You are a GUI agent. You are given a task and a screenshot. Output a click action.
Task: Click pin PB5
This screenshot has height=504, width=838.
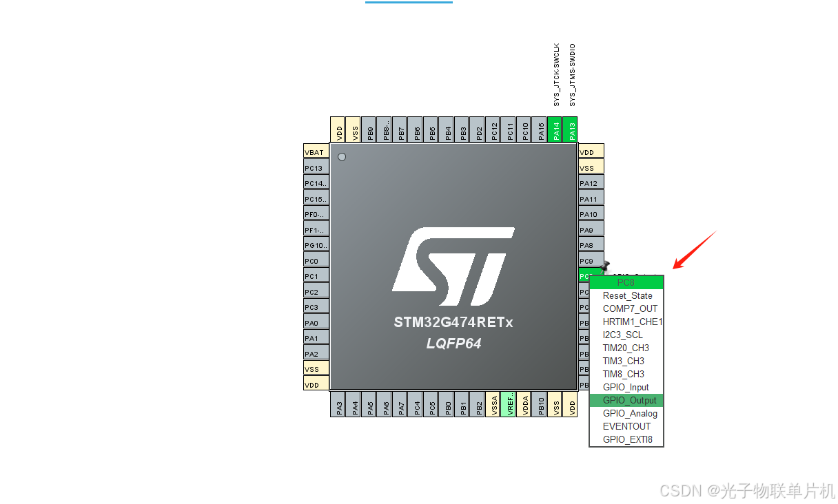coord(431,129)
